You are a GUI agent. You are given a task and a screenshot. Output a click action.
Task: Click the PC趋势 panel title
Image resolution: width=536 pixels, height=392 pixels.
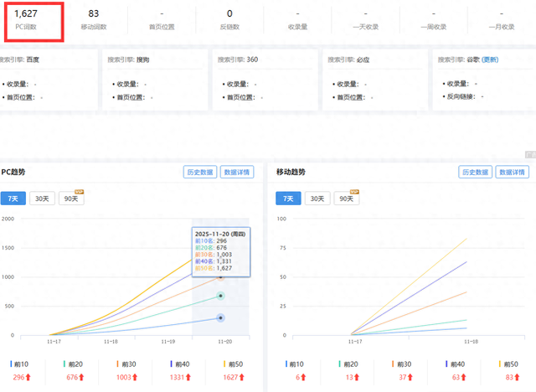click(13, 172)
